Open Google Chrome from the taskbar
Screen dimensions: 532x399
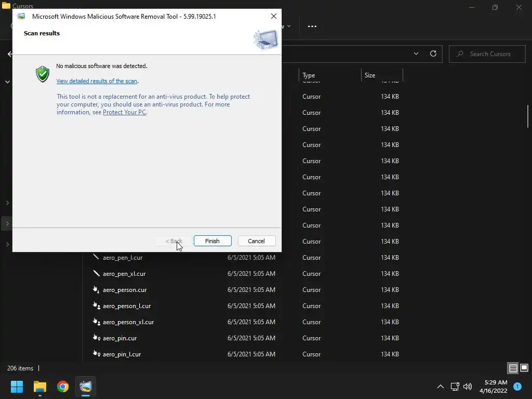(x=63, y=387)
